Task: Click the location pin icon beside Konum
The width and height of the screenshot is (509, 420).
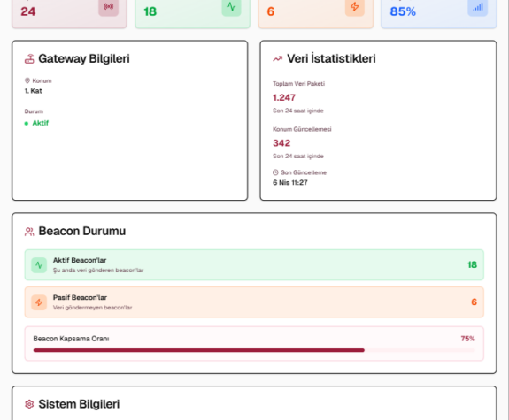Action: pos(27,80)
